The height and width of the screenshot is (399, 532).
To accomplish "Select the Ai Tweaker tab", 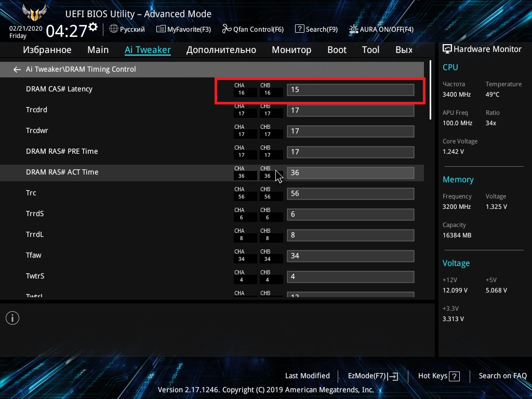I will point(148,50).
